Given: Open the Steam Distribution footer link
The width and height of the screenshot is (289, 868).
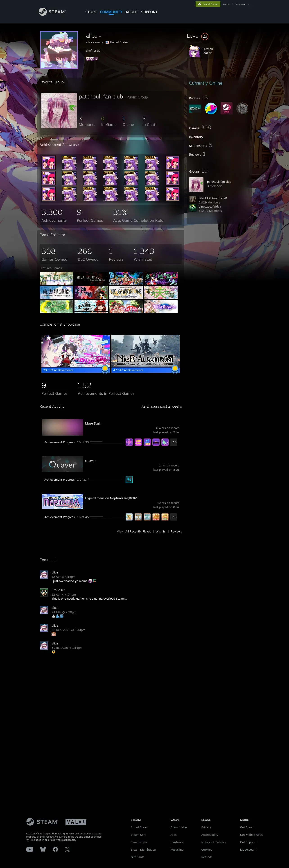Looking at the screenshot, I should click(x=143, y=850).
